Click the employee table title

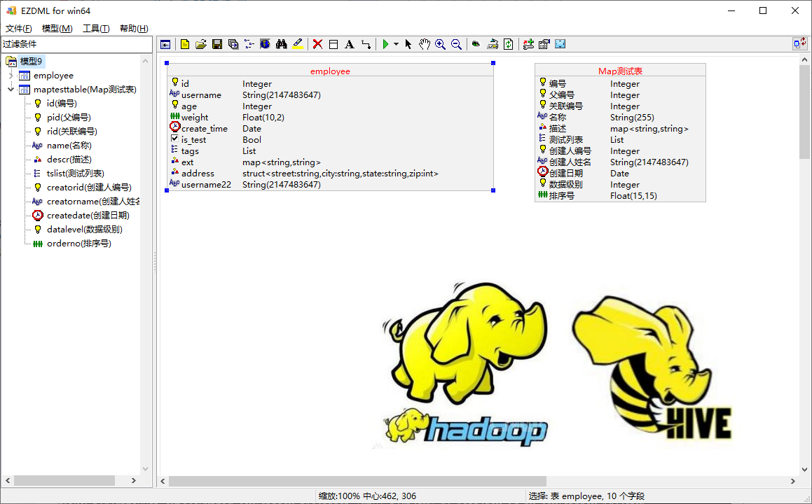(x=330, y=71)
